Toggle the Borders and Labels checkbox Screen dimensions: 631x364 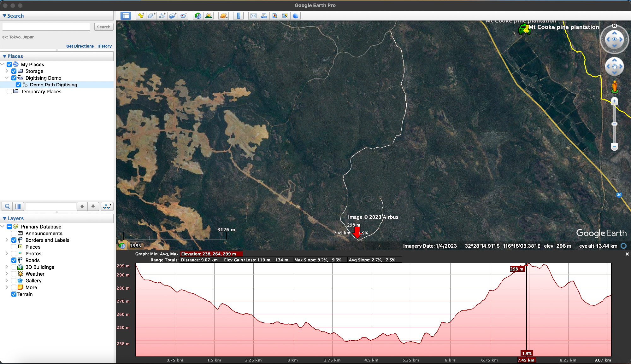(14, 240)
